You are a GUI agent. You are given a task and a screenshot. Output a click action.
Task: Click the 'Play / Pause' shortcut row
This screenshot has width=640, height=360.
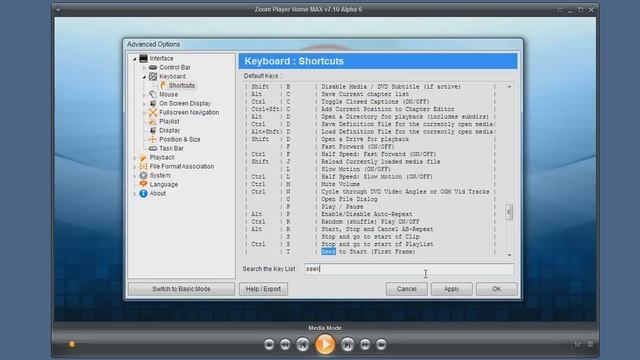coord(370,207)
